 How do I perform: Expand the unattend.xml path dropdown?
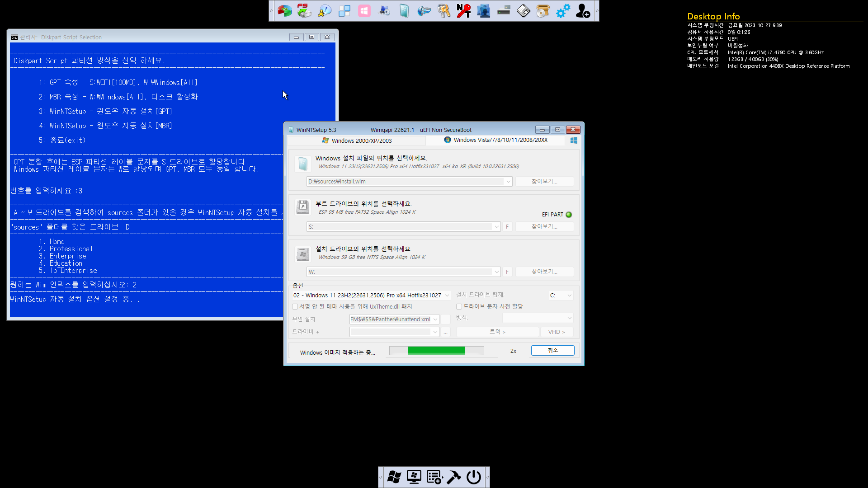[x=435, y=319]
